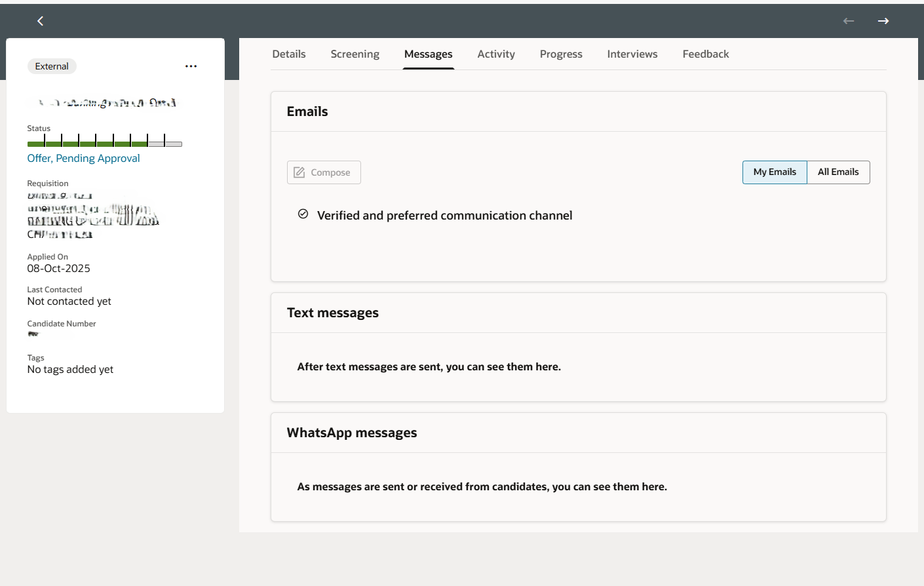Click the Candidate Number label
The image size is (924, 586).
point(62,324)
